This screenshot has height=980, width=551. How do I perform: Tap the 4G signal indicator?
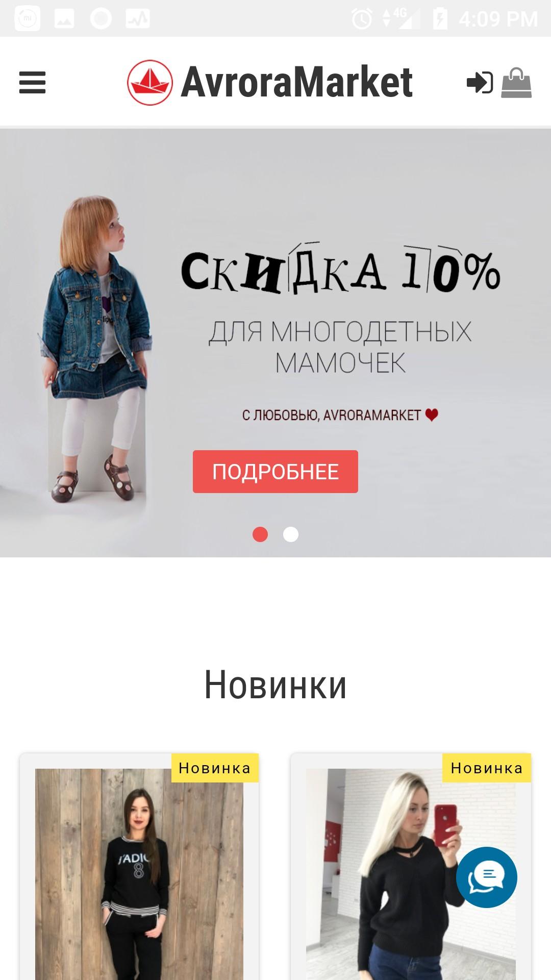(401, 18)
